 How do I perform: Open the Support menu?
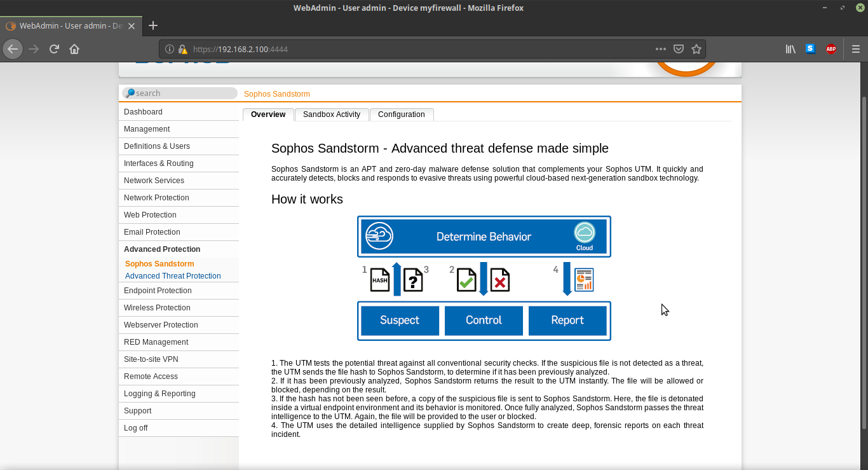179,411
